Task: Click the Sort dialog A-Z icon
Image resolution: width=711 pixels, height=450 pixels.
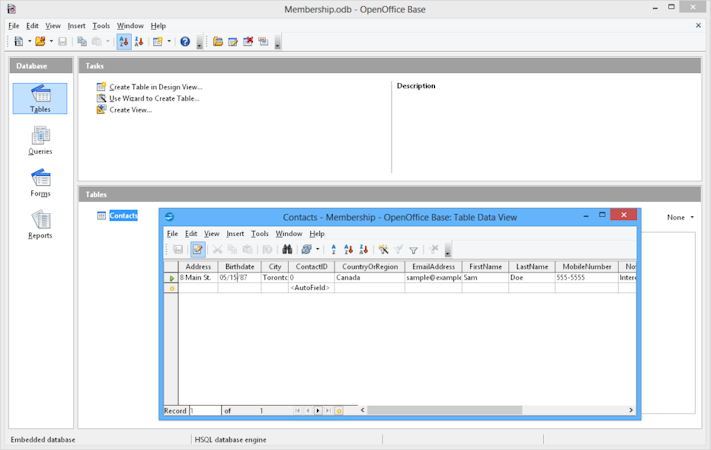Action: [333, 249]
